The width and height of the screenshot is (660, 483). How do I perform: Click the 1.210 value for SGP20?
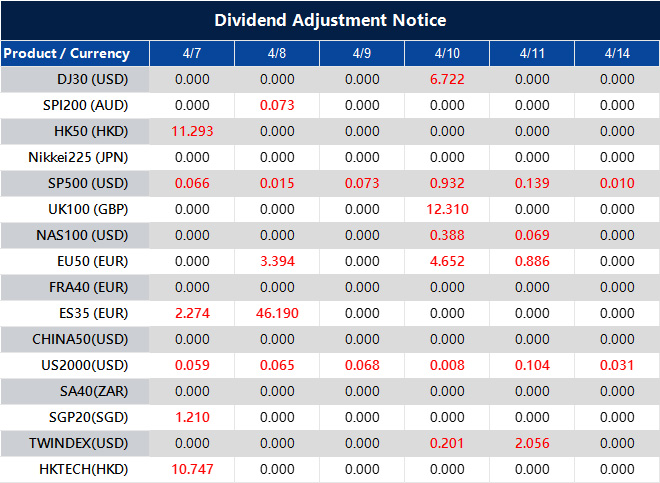pyautogui.click(x=192, y=417)
